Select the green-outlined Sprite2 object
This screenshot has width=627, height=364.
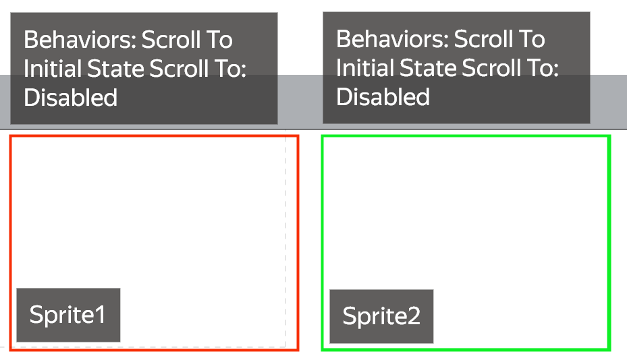[x=466, y=243]
